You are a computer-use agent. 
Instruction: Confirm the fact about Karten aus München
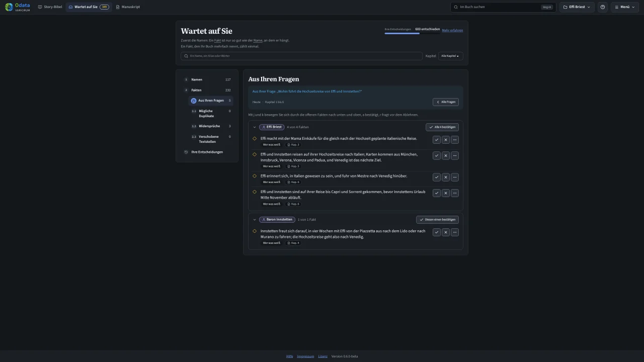[x=437, y=156]
